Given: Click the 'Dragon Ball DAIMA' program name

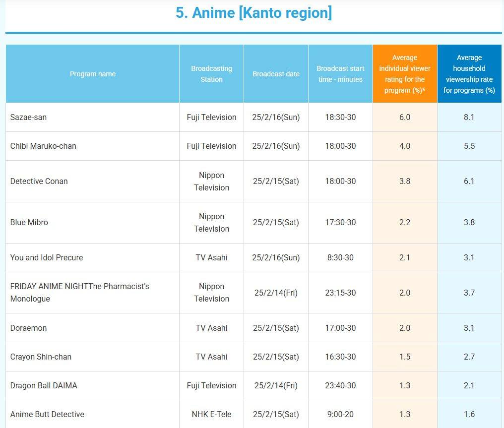Looking at the screenshot, I should [43, 385].
